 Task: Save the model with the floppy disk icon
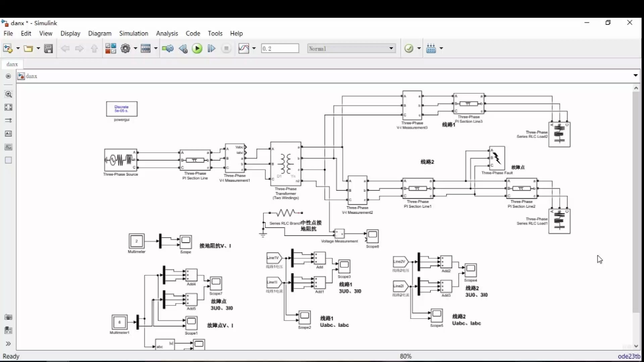coord(49,49)
